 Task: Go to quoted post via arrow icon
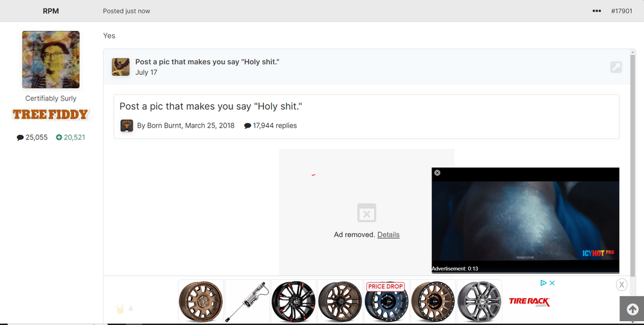pos(616,67)
